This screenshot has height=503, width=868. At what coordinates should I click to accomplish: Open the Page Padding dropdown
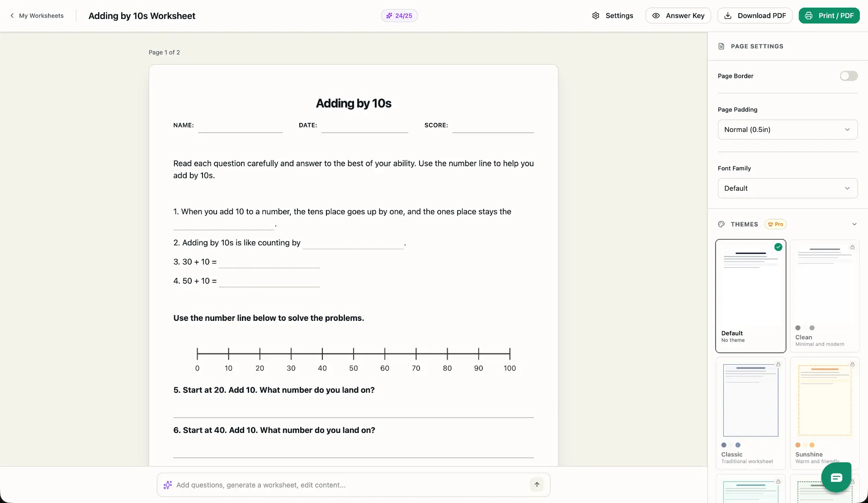(x=788, y=130)
